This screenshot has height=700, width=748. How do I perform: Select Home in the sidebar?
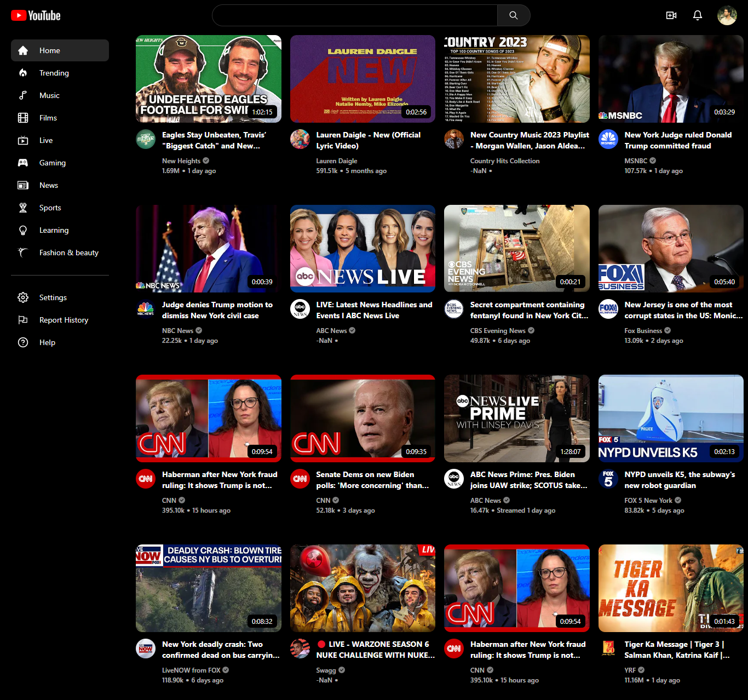click(60, 50)
